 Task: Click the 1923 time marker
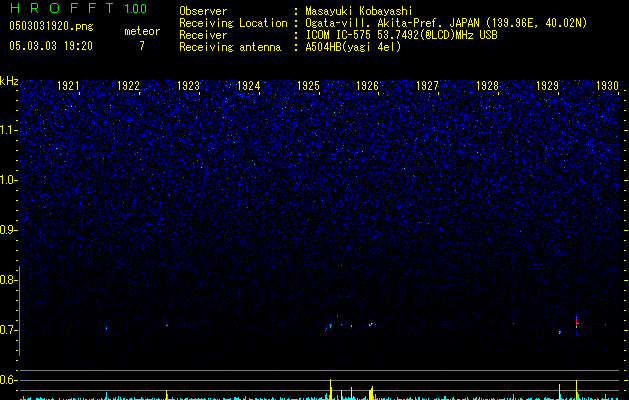click(188, 86)
